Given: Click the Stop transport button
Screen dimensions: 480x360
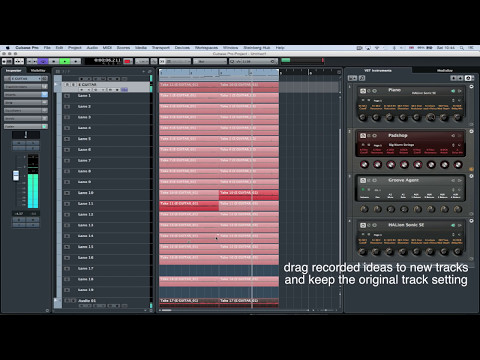Looking at the screenshot, I should [54, 61].
